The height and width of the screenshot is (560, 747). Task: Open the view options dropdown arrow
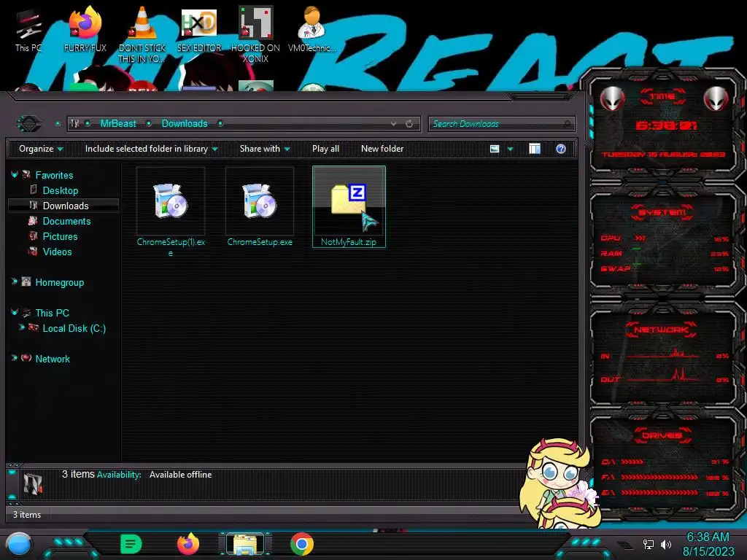pos(510,149)
